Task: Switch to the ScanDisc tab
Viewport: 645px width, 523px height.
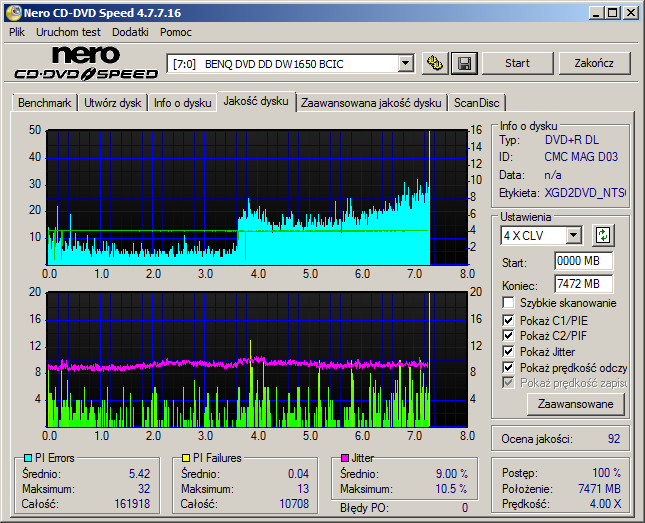Action: click(x=476, y=103)
